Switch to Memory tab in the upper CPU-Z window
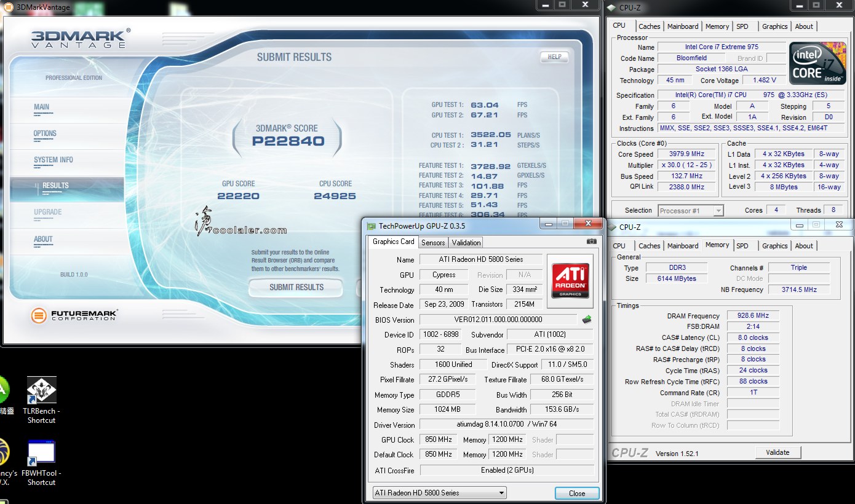855x504 pixels. point(717,26)
